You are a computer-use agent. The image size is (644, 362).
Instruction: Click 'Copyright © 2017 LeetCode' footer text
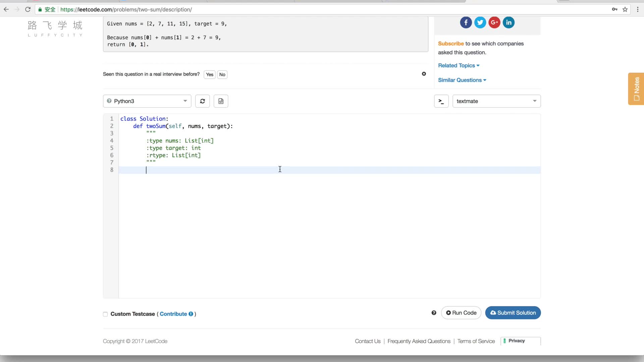click(135, 341)
